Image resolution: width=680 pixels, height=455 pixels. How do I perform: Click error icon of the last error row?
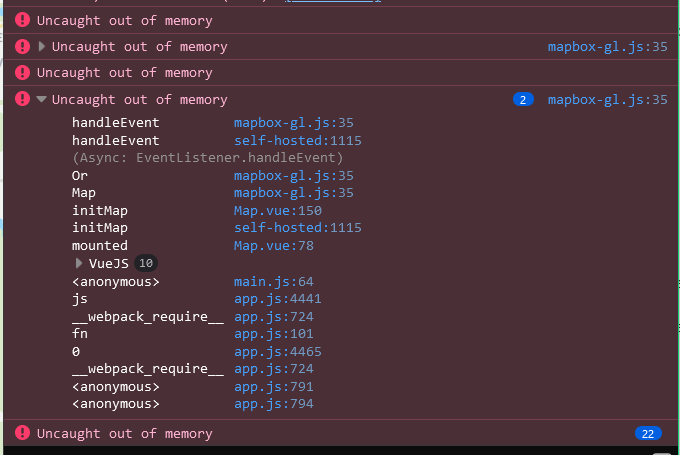(x=23, y=433)
